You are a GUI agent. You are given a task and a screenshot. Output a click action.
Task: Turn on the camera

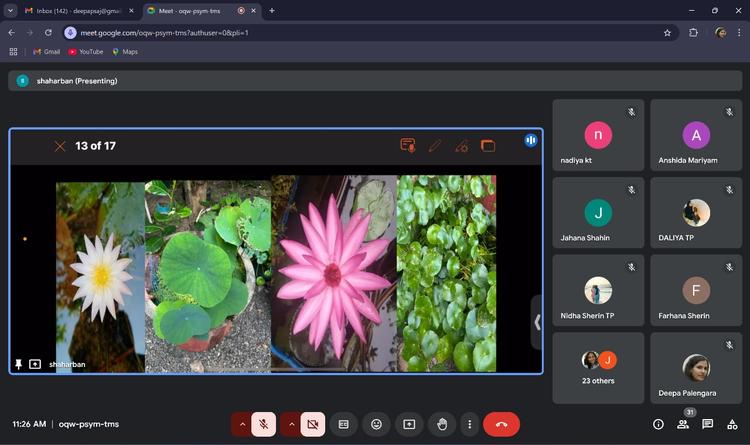click(312, 424)
